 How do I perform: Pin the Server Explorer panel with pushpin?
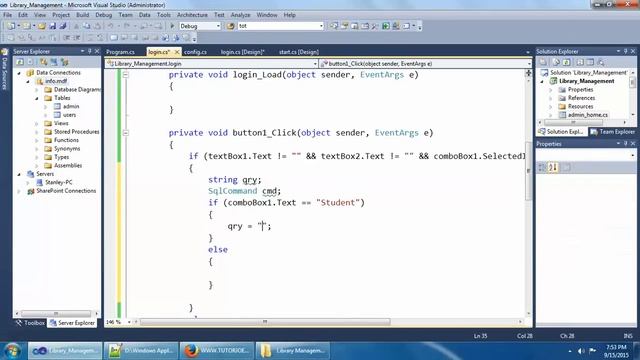tap(89, 51)
